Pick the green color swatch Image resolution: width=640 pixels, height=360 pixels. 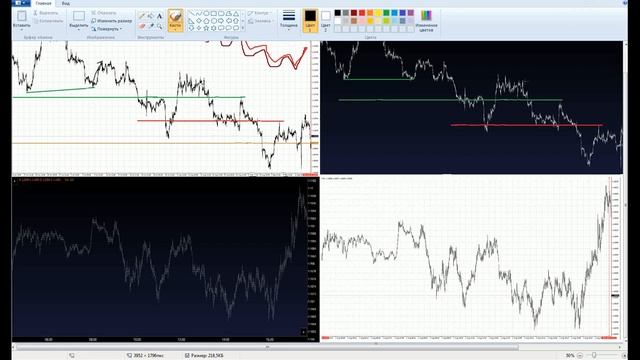point(386,13)
